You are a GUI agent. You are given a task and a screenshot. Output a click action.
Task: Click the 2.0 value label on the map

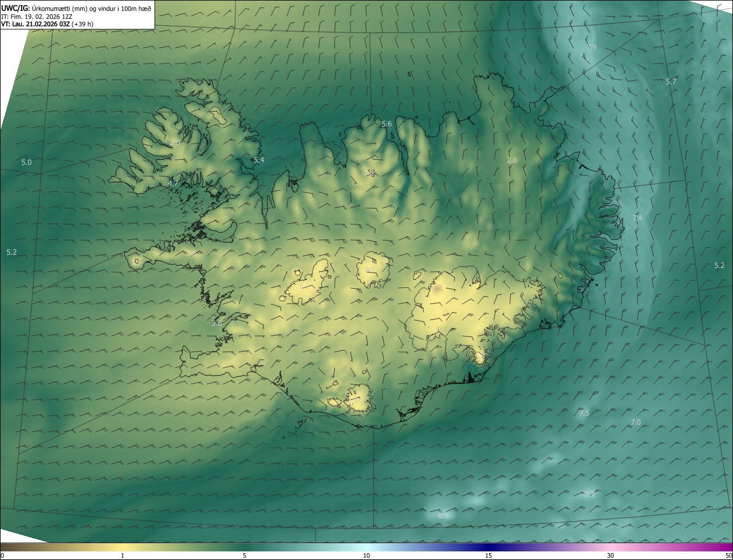click(175, 142)
